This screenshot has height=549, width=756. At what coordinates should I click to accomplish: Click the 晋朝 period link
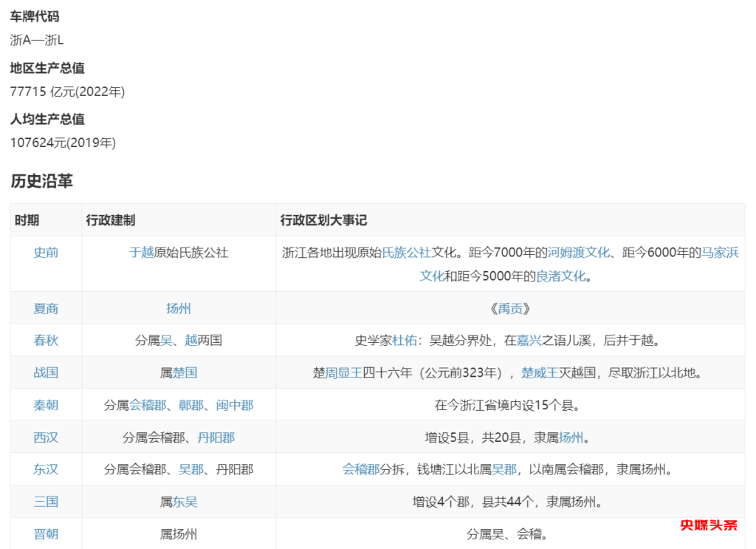[x=45, y=533]
